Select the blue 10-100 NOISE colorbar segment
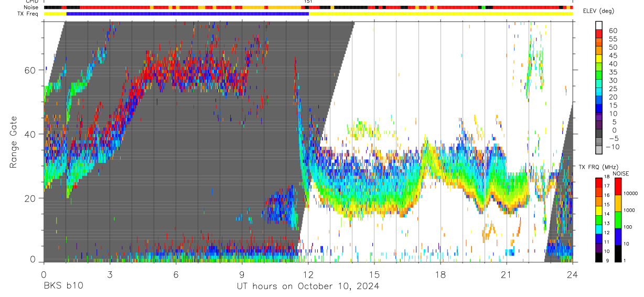Image resolution: width=644 pixels, height=297 pixels. click(618, 237)
